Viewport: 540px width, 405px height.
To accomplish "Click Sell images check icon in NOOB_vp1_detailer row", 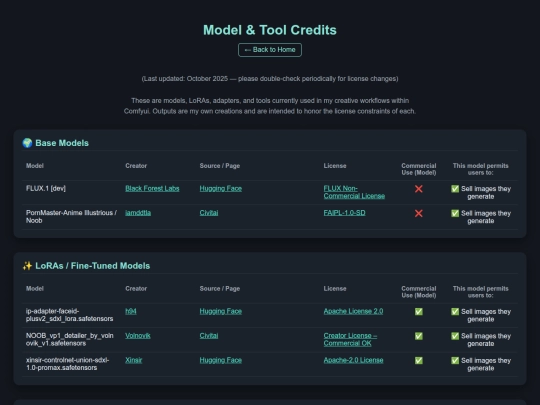I will pyautogui.click(x=455, y=336).
